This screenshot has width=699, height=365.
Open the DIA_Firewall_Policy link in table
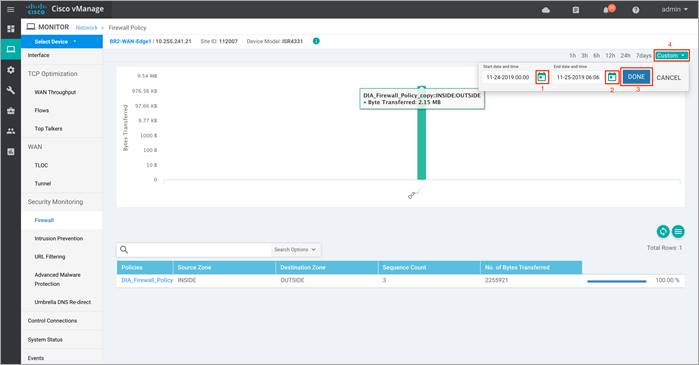point(147,280)
